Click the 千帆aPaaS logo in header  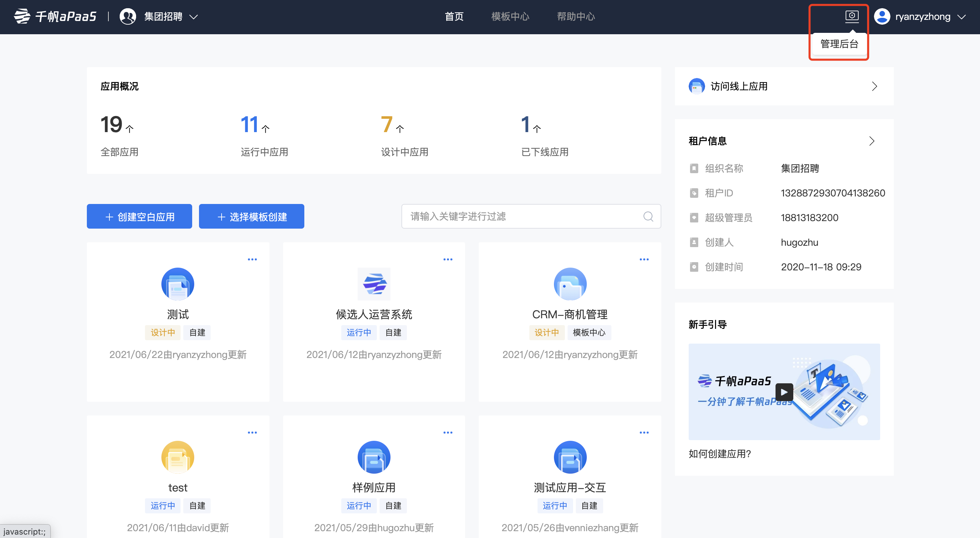pyautogui.click(x=55, y=16)
